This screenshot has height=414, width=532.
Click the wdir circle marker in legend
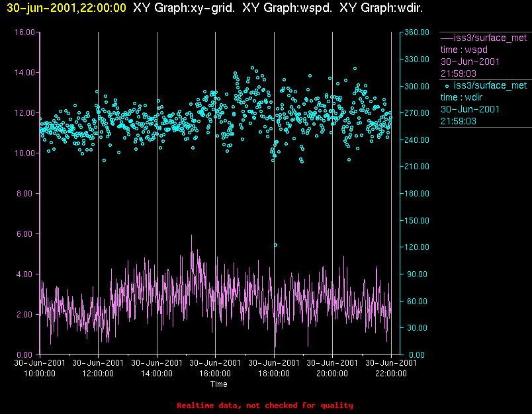447,86
